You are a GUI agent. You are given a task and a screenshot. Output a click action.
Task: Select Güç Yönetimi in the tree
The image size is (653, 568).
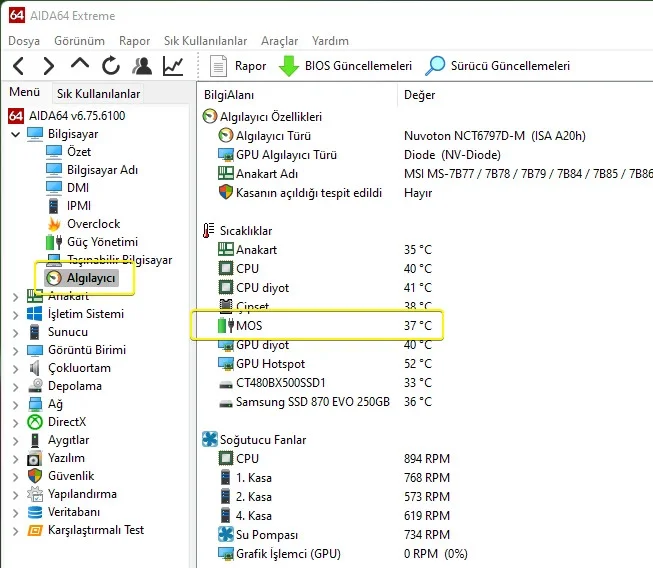click(x=92, y=242)
